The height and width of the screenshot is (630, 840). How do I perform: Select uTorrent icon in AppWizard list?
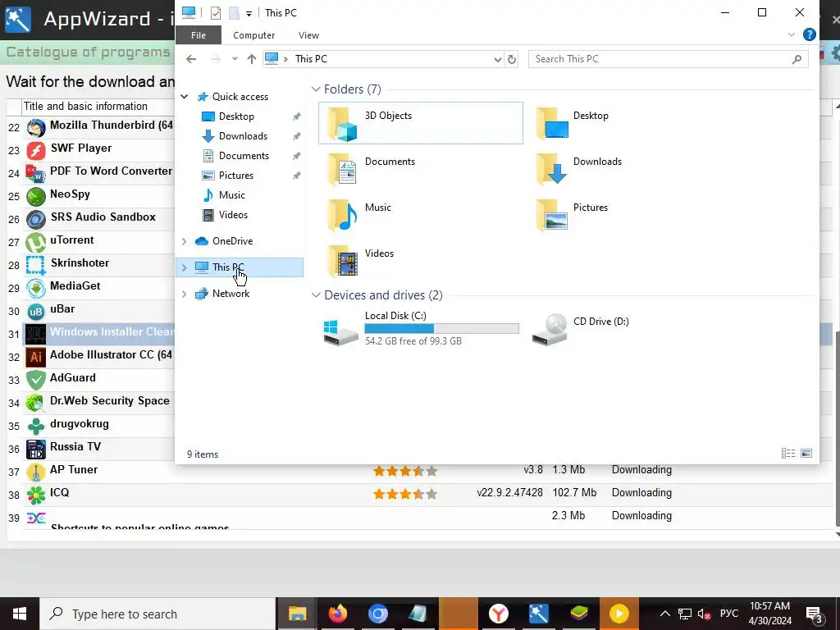tap(36, 243)
